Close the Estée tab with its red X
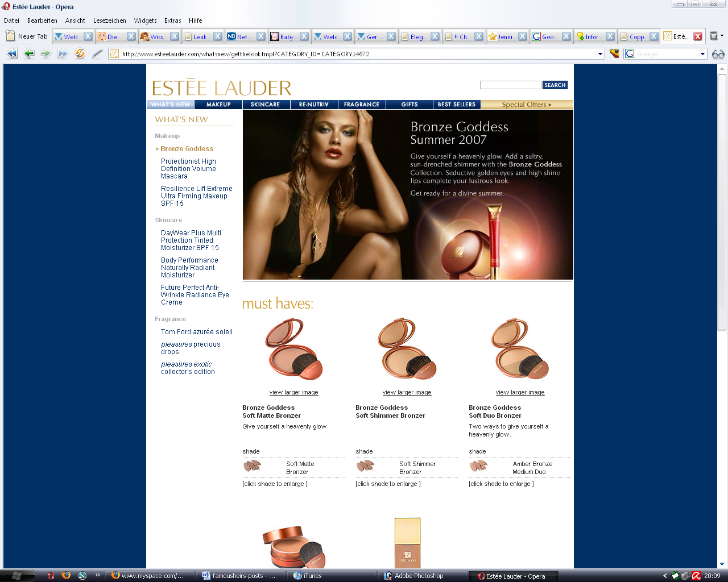This screenshot has width=728, height=582. pyautogui.click(x=698, y=36)
